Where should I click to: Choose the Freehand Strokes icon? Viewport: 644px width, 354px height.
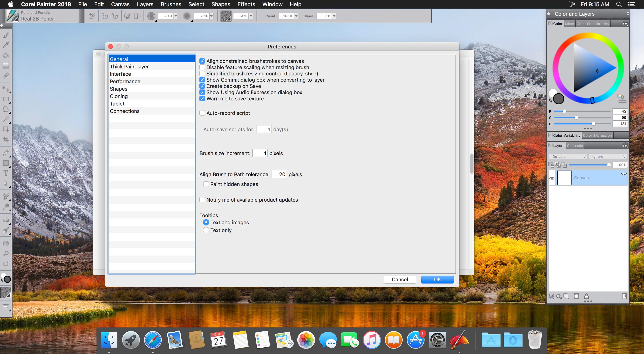105,16
